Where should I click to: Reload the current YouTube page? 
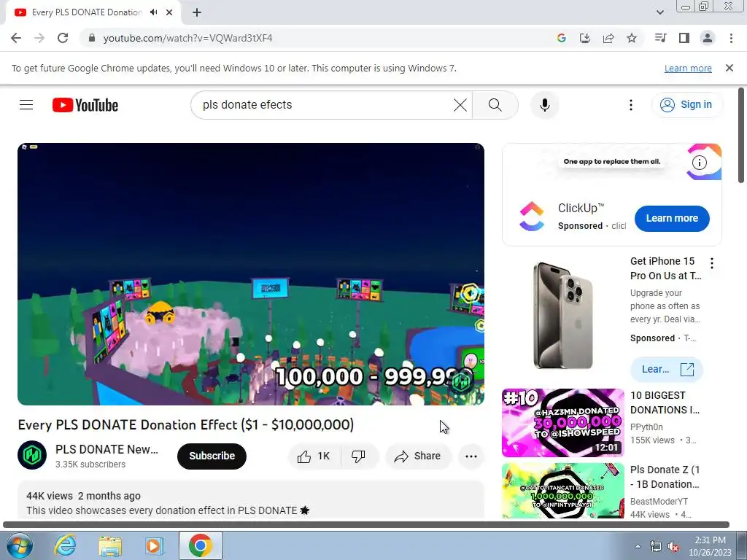63,38
